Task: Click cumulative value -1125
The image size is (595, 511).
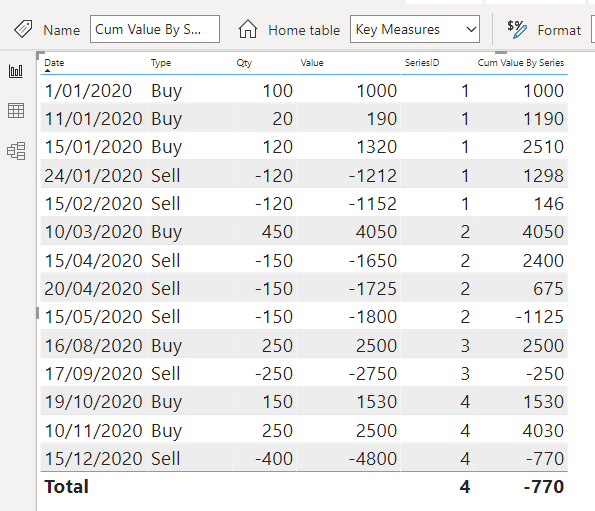Action: [x=540, y=317]
